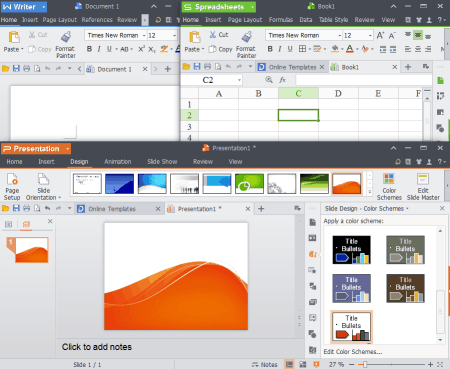Image resolution: width=450 pixels, height=369 pixels.
Task: Open Page Setup in the Presentation Design tab
Action: pos(12,187)
